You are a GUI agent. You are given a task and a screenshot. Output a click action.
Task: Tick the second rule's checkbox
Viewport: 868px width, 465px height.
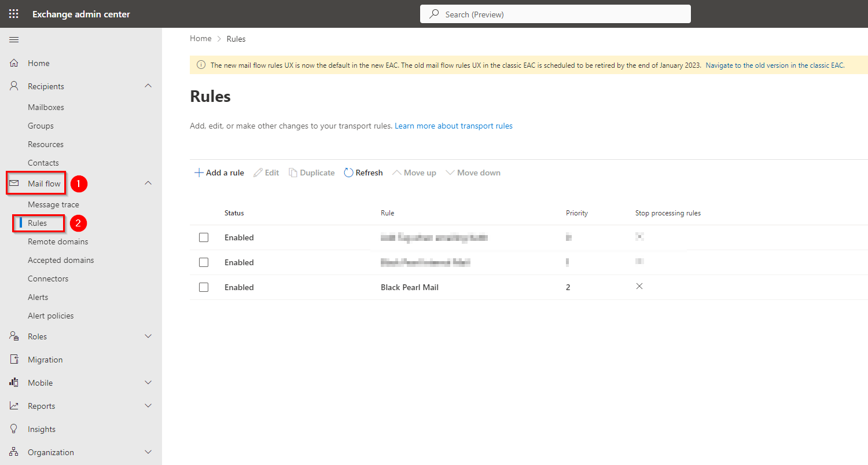pos(204,262)
